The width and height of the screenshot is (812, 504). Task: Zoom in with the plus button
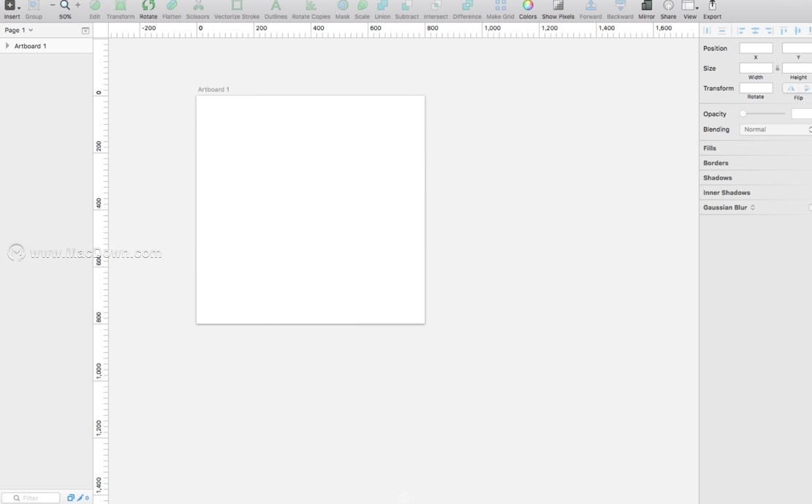pyautogui.click(x=77, y=5)
